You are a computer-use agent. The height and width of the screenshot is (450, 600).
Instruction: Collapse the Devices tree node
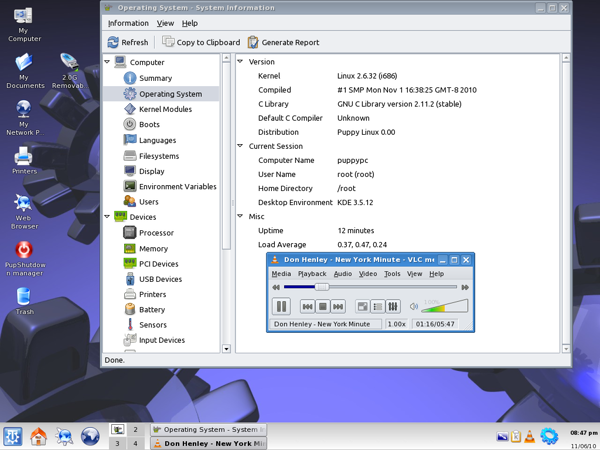107,217
